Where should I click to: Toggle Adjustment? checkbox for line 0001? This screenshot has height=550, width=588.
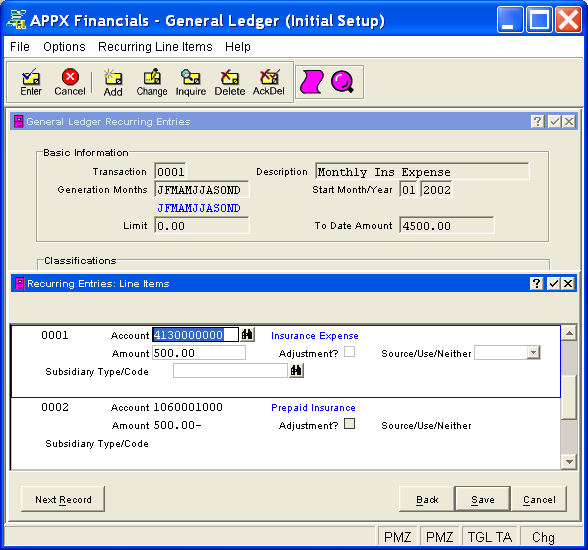[349, 352]
